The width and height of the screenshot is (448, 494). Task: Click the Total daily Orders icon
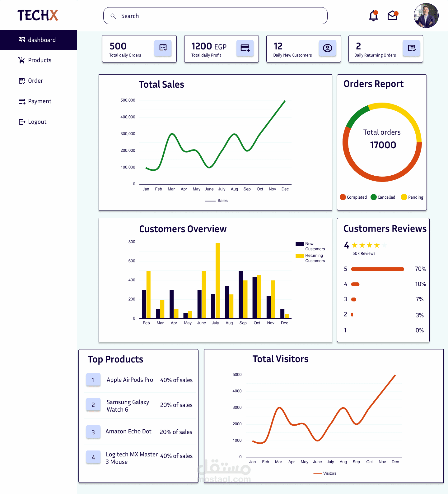pos(163,48)
